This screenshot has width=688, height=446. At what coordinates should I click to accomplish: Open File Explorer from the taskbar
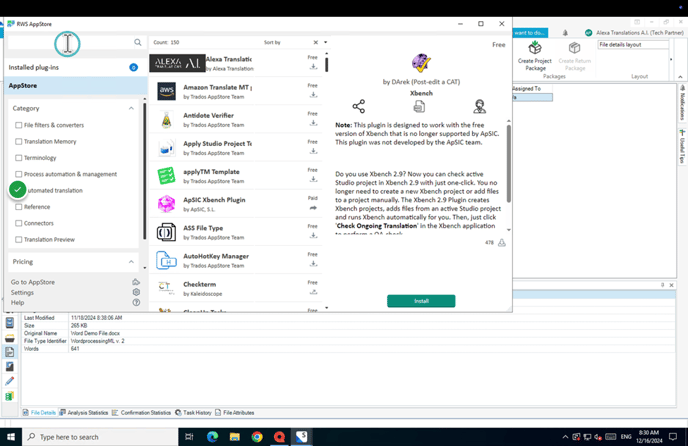(x=235, y=437)
